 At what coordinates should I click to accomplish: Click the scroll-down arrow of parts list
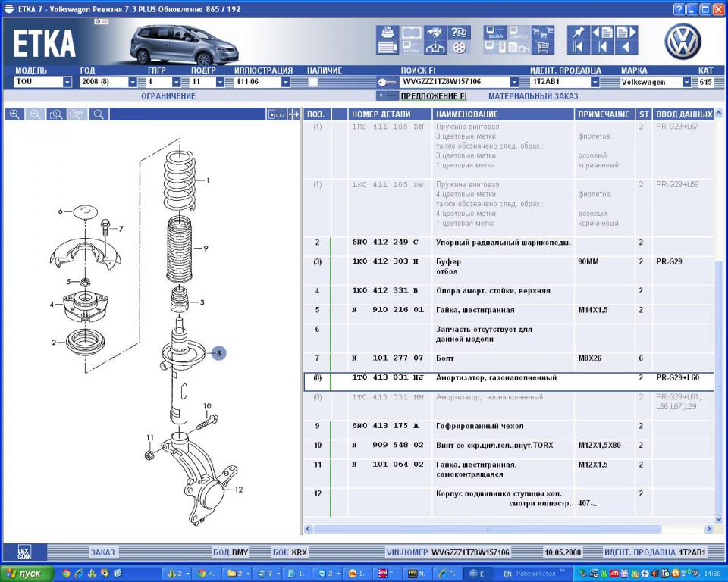click(718, 519)
